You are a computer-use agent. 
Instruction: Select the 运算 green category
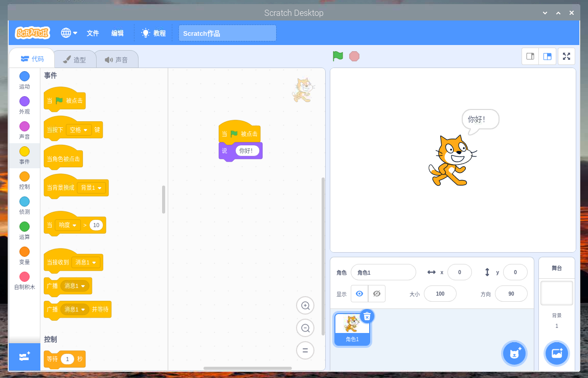(x=25, y=231)
